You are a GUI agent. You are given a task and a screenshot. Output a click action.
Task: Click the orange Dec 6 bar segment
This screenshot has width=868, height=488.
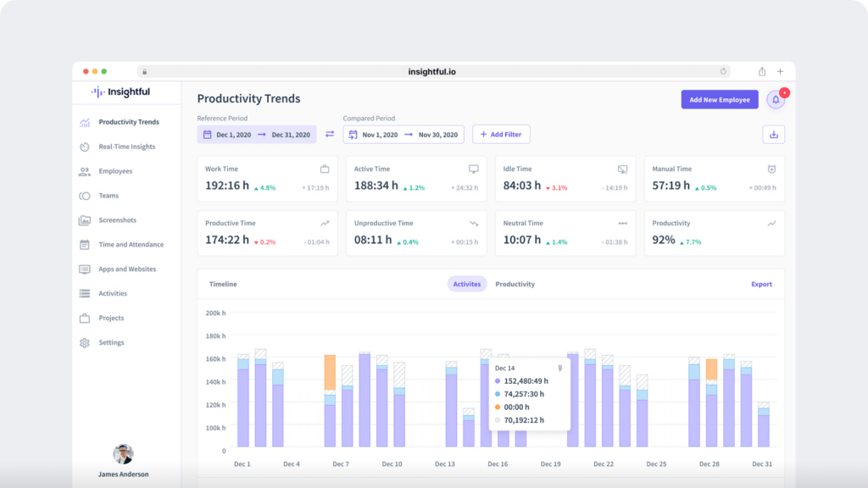click(330, 373)
